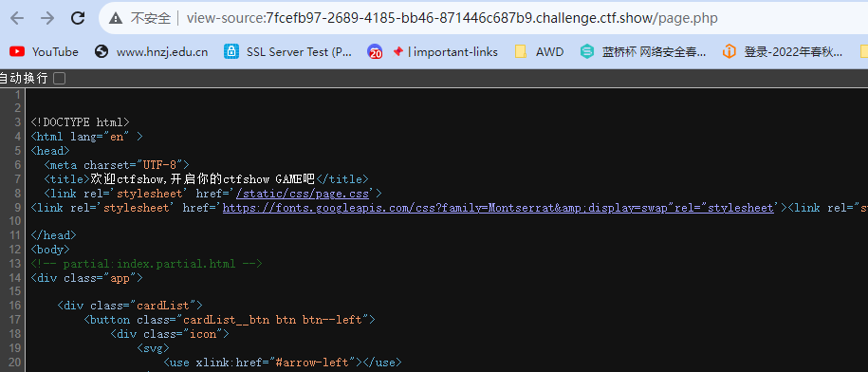Screen dimensions: 868x372
Task: Open the 登录-2022年春秋 bookmark
Action: [783, 51]
